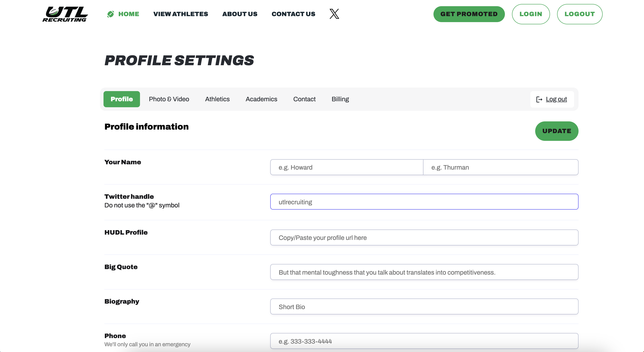Focus the last name field (e.g. Thurman)
This screenshot has height=352, width=644.
(501, 167)
